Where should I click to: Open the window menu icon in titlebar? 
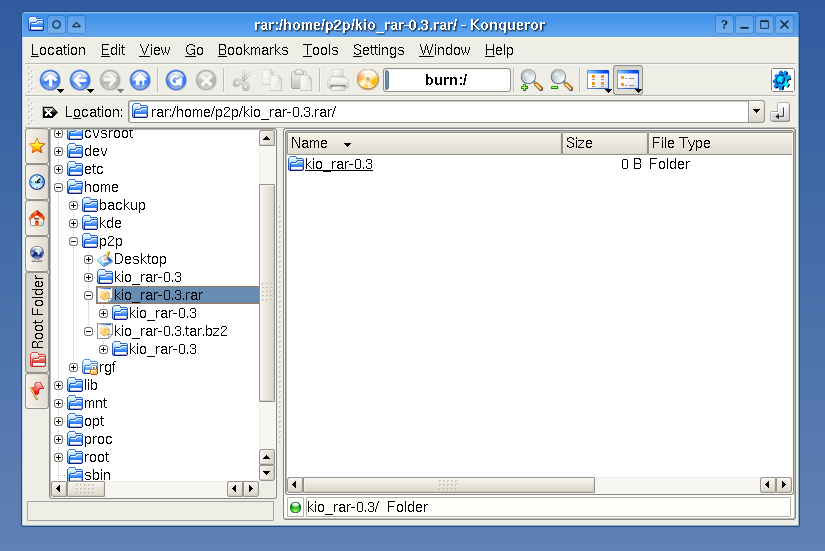click(x=36, y=24)
